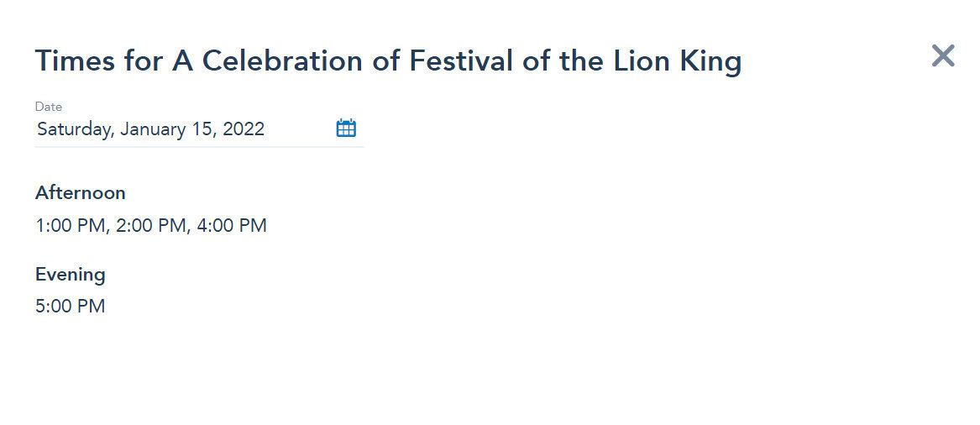The height and width of the screenshot is (425, 980).
Task: Select the 4:00 PM afternoon showtime
Action: (232, 226)
